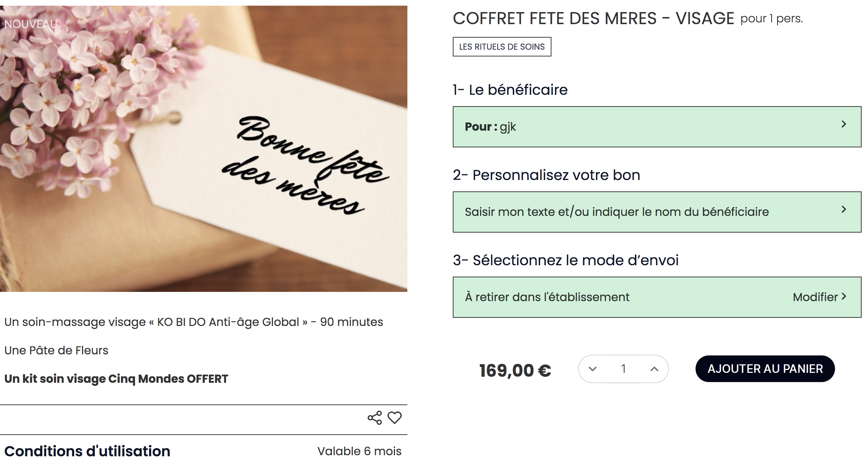
Task: Click 'Un kit soin visage Cinq Mondes OFFERT' text
Action: point(116,379)
